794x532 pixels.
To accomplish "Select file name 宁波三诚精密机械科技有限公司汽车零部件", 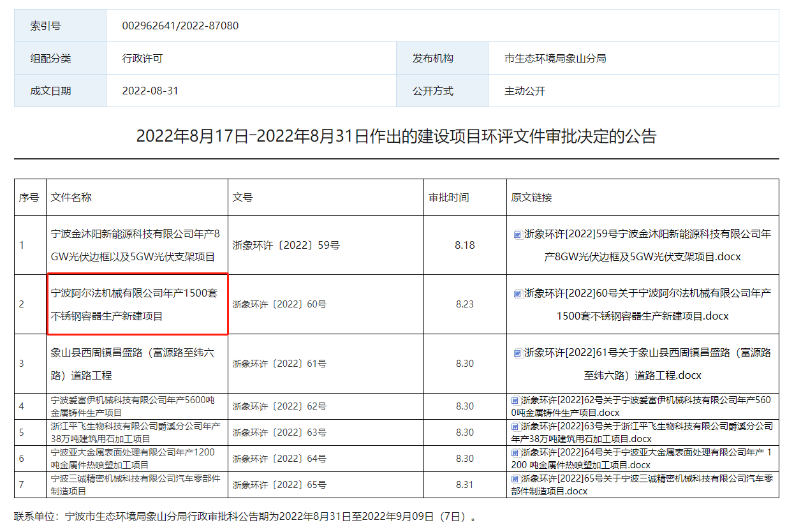I will 135,485.
